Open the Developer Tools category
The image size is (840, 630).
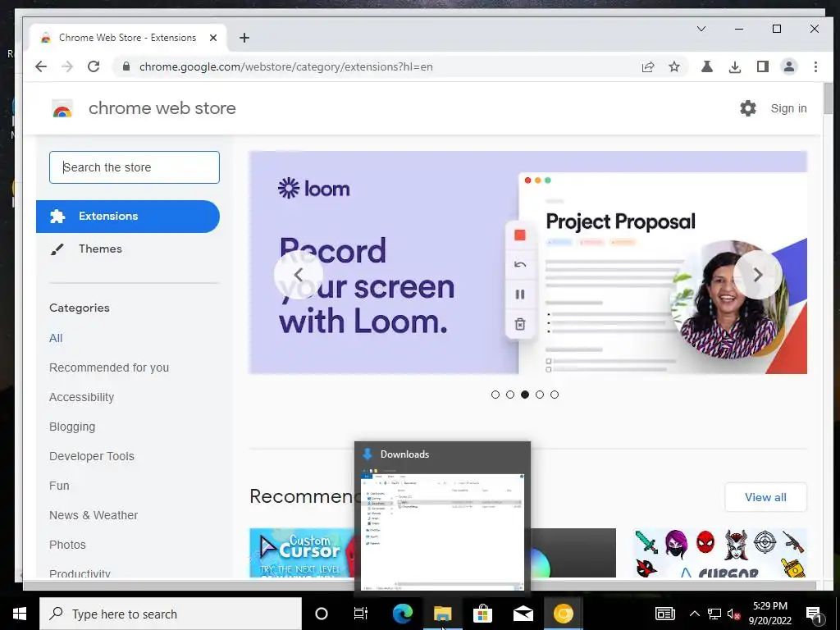point(92,456)
